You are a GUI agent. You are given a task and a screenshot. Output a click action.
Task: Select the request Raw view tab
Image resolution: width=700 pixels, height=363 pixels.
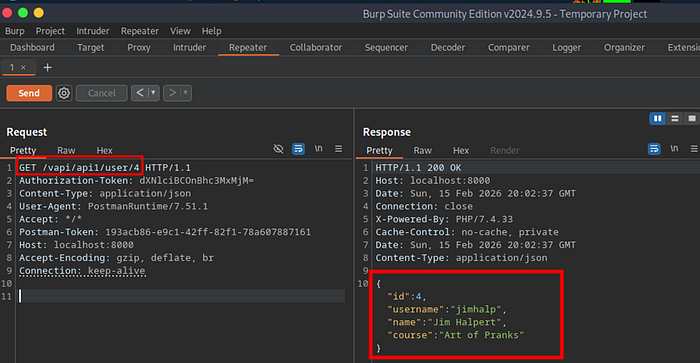point(66,150)
